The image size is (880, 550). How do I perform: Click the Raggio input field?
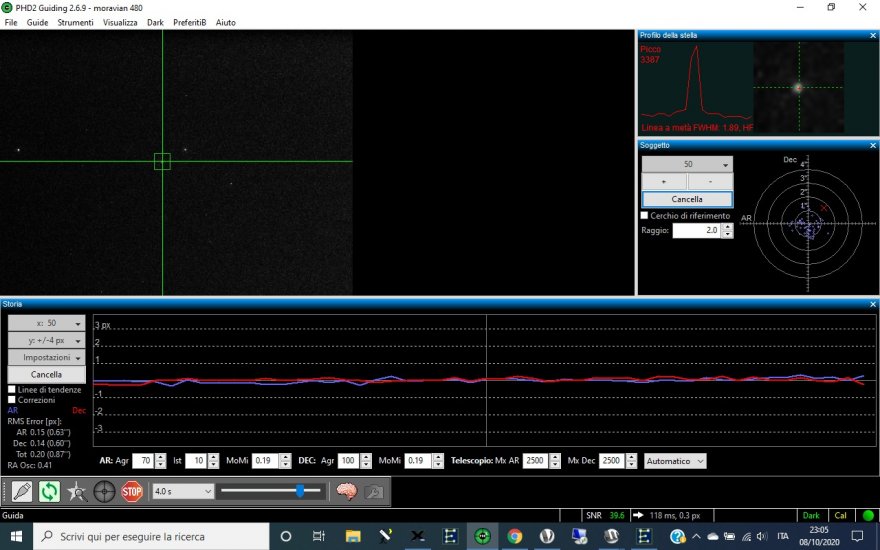click(x=698, y=230)
